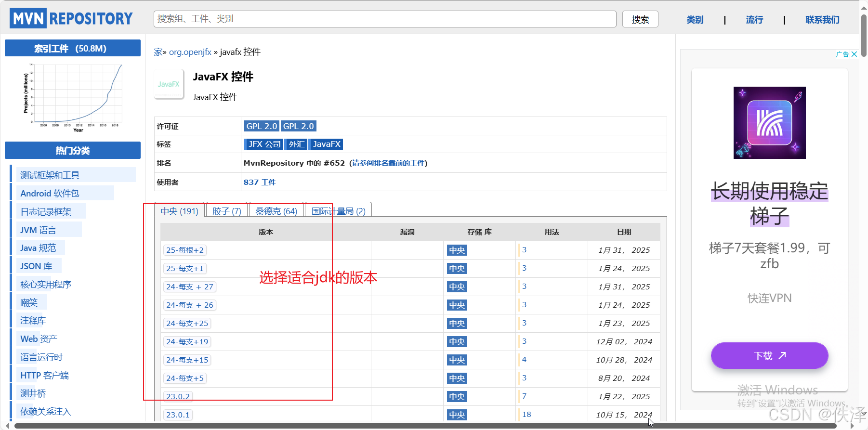
Task: Open the 联系我们 contact link
Action: [822, 20]
